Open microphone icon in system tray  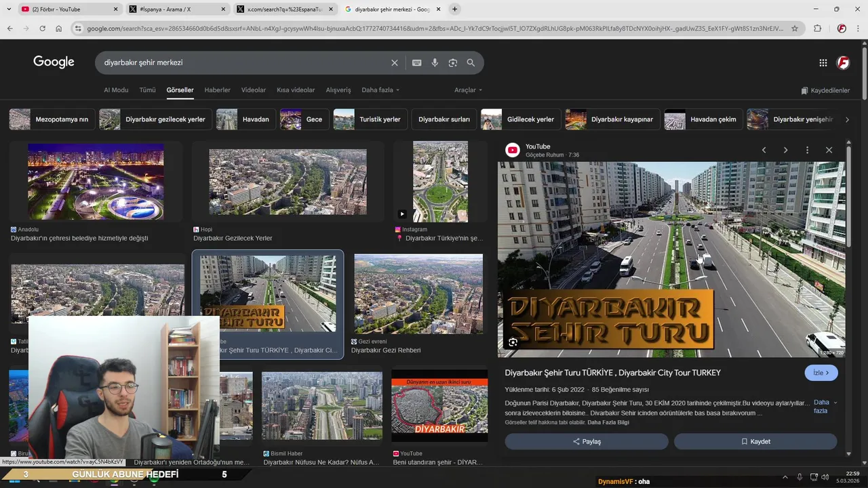(800, 477)
